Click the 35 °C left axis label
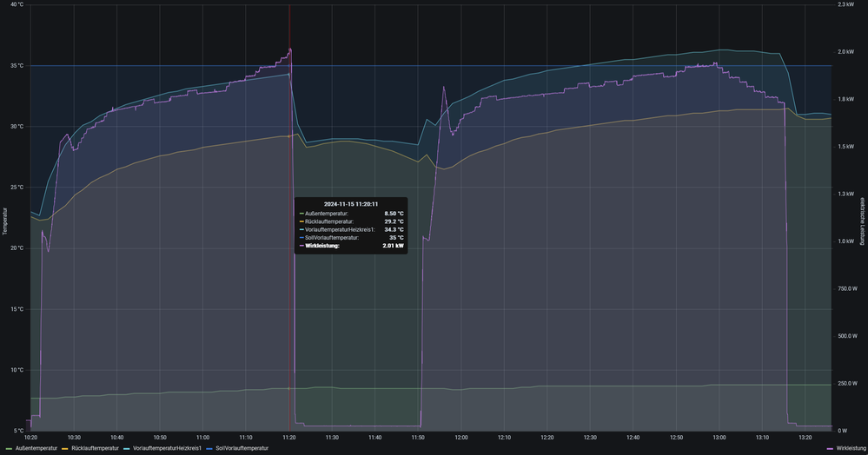868x455 pixels. 16,66
